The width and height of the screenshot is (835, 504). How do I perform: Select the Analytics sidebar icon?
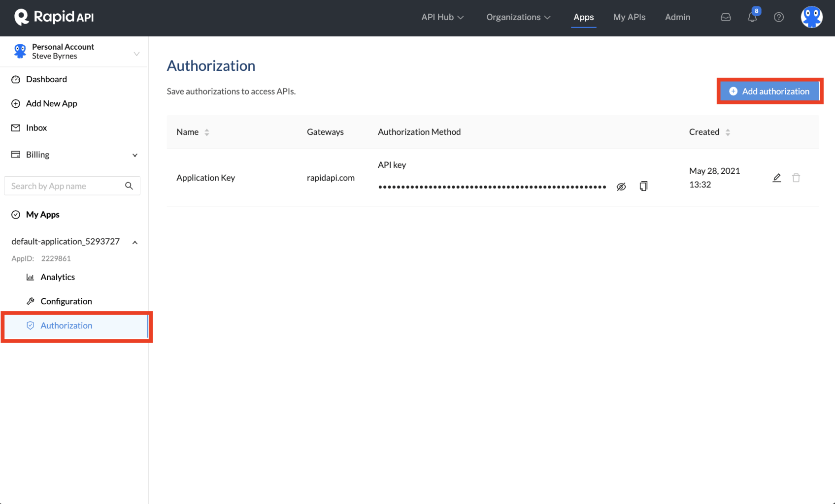coord(31,277)
